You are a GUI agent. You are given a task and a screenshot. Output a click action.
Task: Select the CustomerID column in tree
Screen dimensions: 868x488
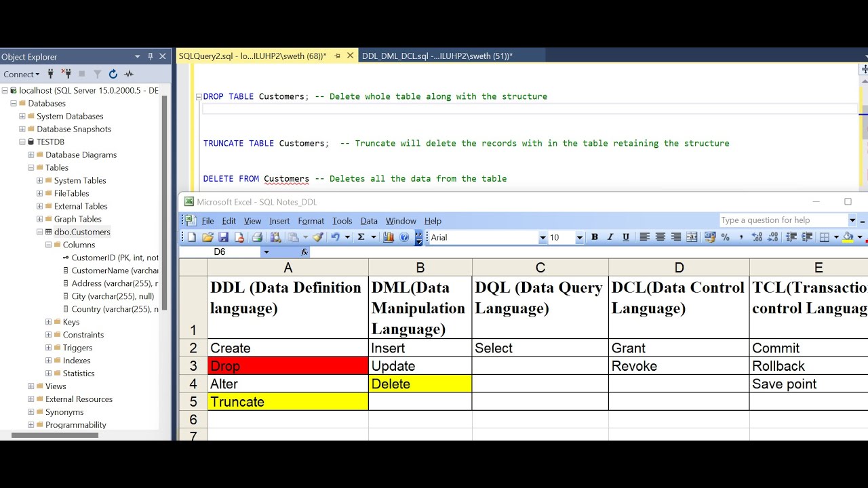[115, 258]
